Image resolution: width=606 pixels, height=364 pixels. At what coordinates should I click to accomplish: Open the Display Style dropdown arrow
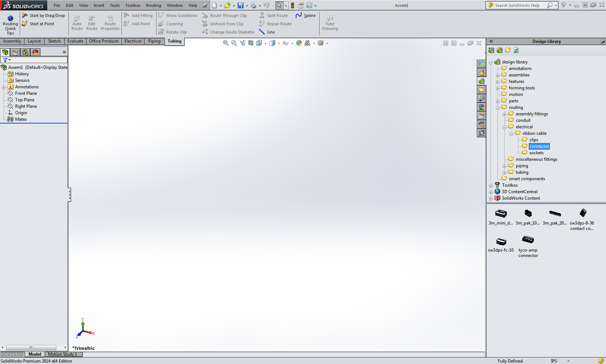tap(279, 43)
